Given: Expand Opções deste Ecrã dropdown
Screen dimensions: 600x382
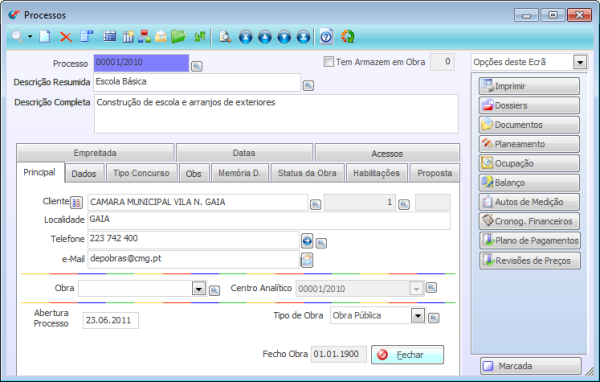Looking at the screenshot, I should coord(580,62).
